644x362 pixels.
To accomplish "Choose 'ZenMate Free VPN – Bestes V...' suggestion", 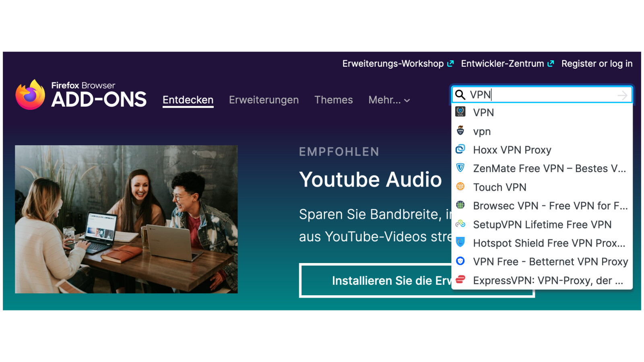I will (x=542, y=168).
